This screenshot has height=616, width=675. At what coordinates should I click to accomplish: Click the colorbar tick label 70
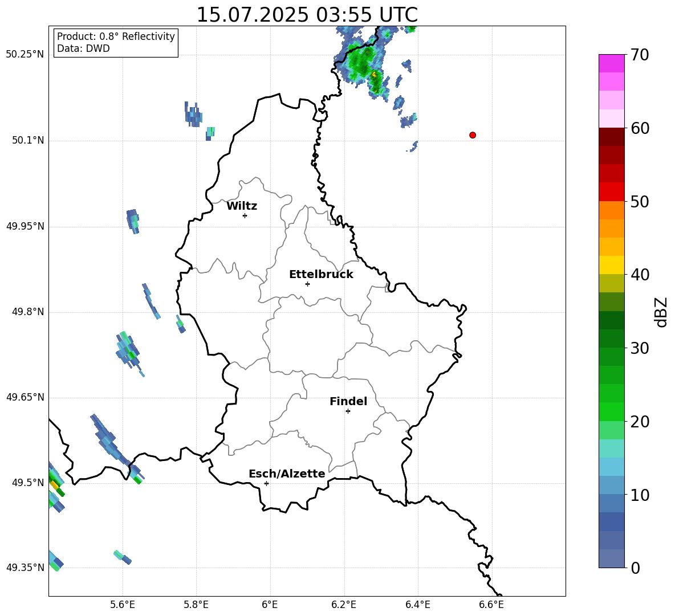point(640,55)
